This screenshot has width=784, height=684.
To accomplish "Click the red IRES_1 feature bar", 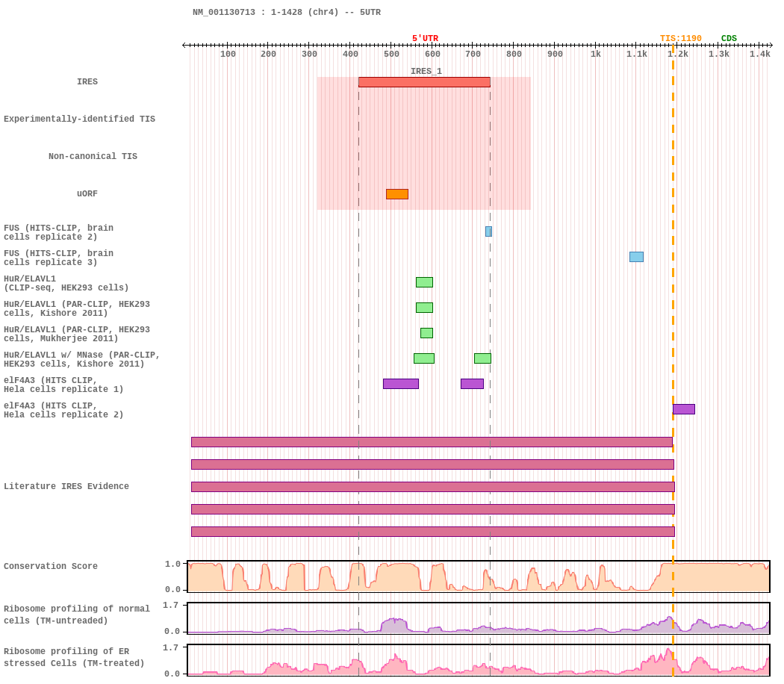I will [x=424, y=82].
